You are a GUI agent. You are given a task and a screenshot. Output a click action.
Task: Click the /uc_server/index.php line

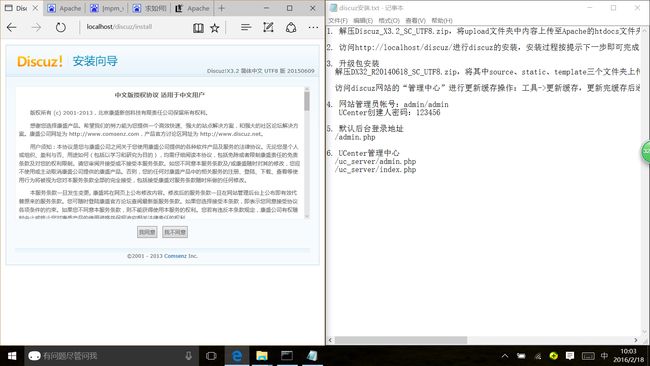[375, 170]
